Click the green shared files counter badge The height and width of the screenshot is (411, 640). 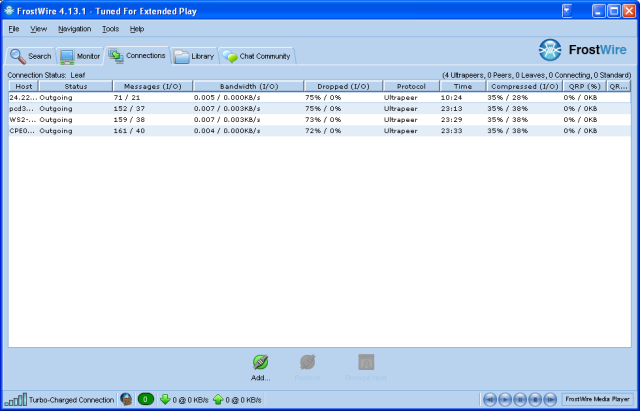coord(146,399)
